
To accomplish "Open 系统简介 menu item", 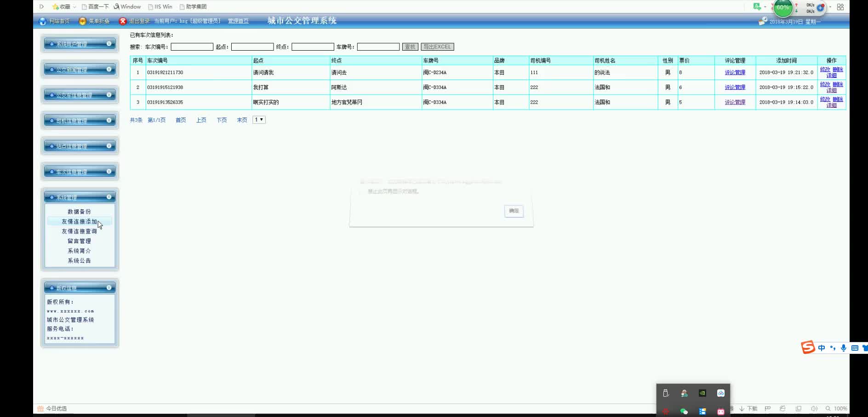I will (79, 251).
